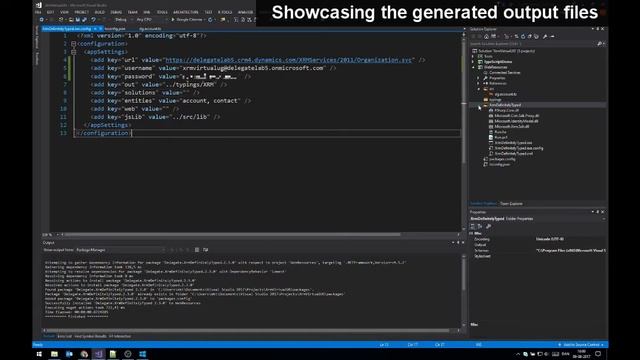Expand the TypeScriptDemo project node

(x=473, y=62)
